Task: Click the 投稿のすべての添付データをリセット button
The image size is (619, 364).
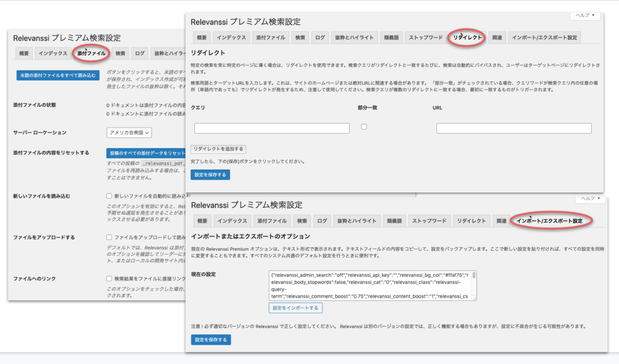Action: click(x=146, y=153)
